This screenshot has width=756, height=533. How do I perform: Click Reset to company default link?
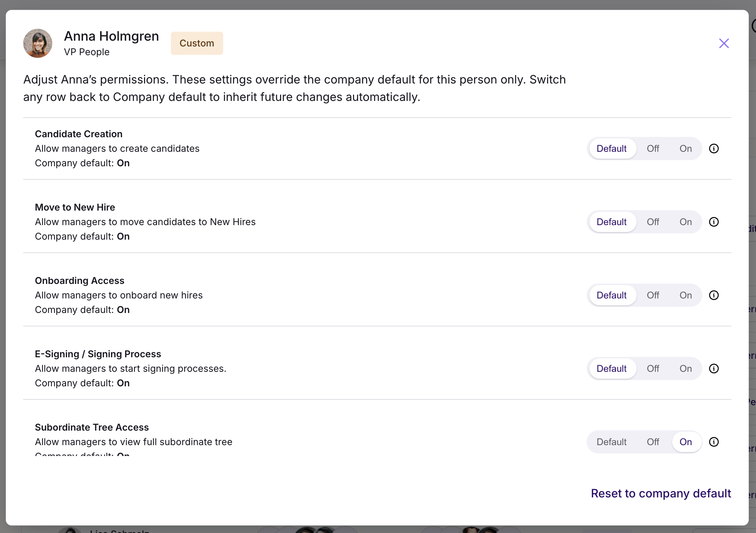click(661, 493)
